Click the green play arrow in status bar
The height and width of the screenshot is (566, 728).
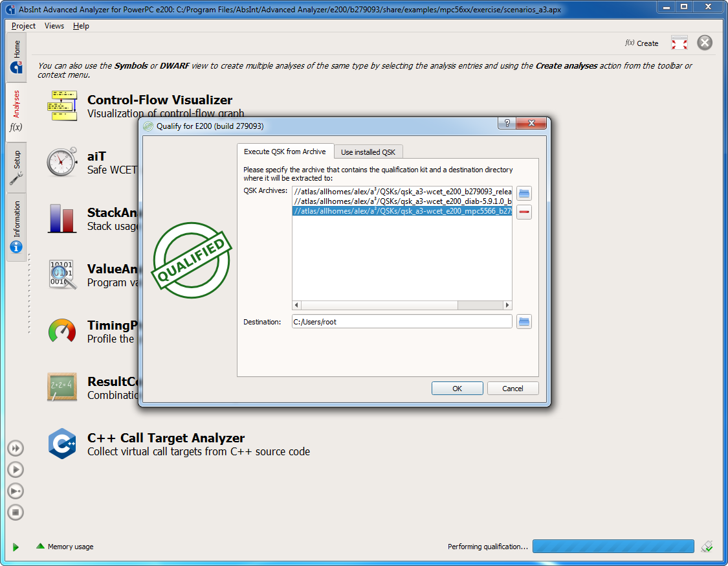pos(16,547)
